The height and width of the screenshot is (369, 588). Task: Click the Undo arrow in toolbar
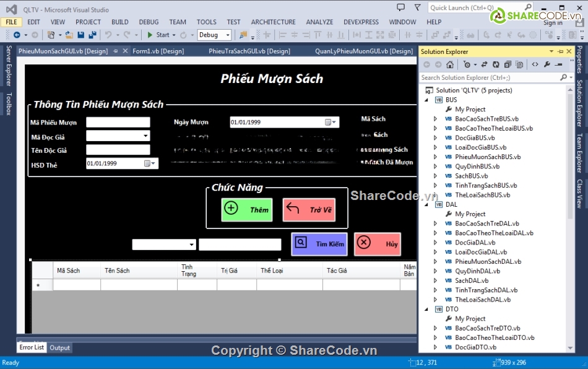108,35
